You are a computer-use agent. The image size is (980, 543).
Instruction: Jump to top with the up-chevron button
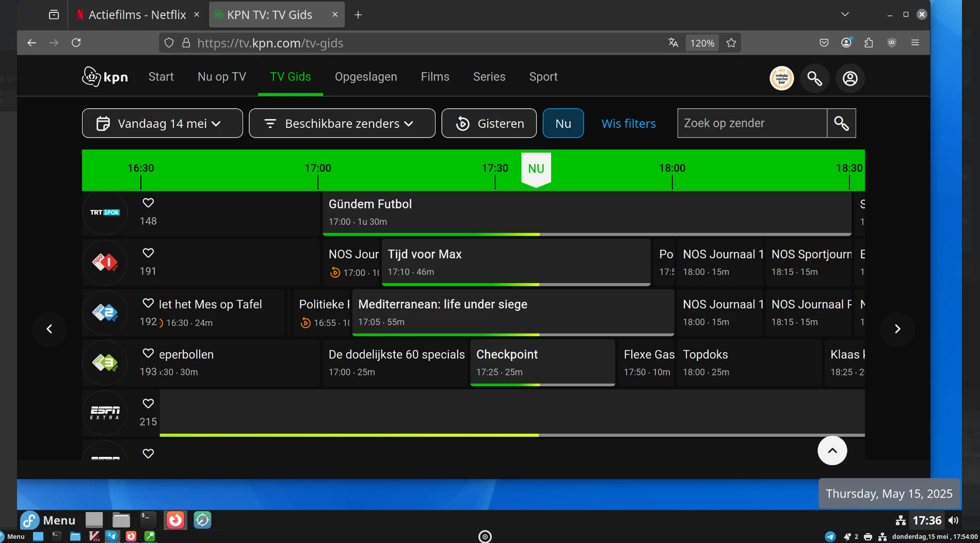point(832,451)
